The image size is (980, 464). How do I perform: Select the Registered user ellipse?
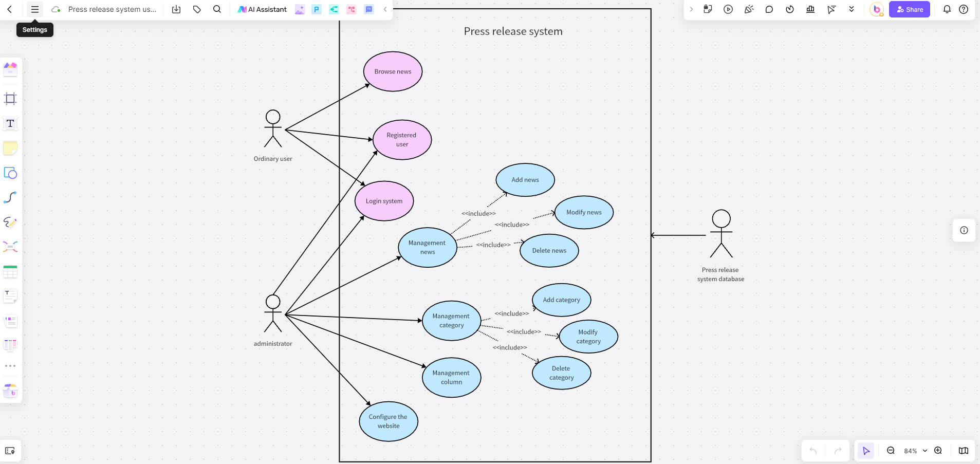coord(402,140)
